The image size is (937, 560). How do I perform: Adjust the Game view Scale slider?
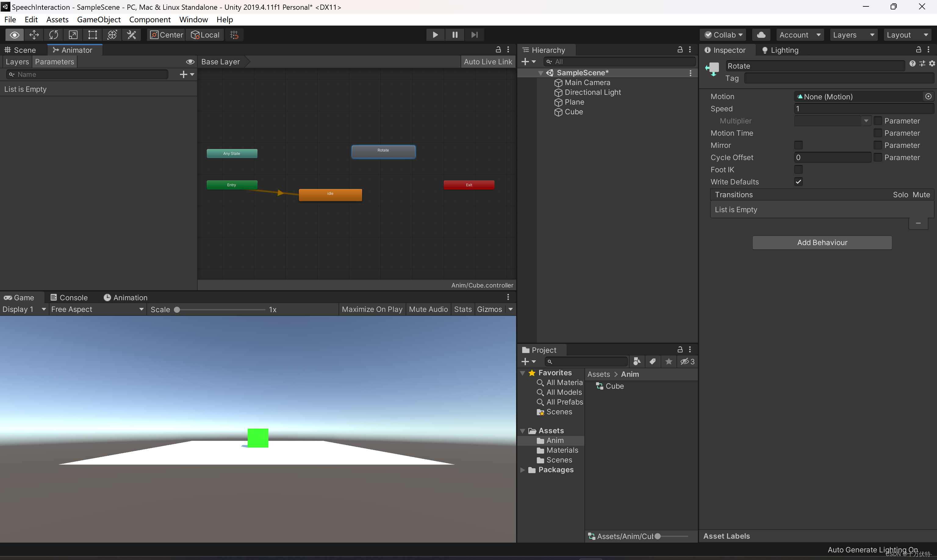[x=177, y=310]
